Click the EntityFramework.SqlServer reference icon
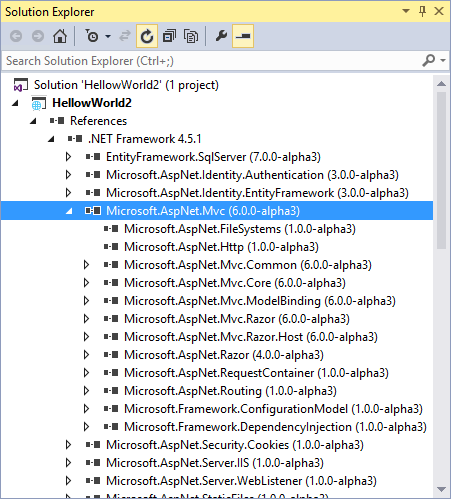Image resolution: width=451 pixels, height=499 pixels. pyautogui.click(x=93, y=157)
